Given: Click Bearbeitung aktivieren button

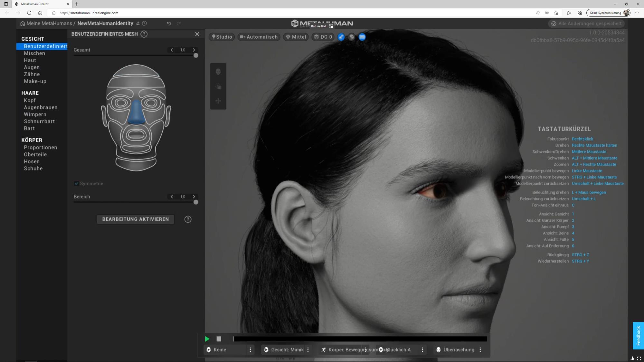Looking at the screenshot, I should click(x=136, y=219).
